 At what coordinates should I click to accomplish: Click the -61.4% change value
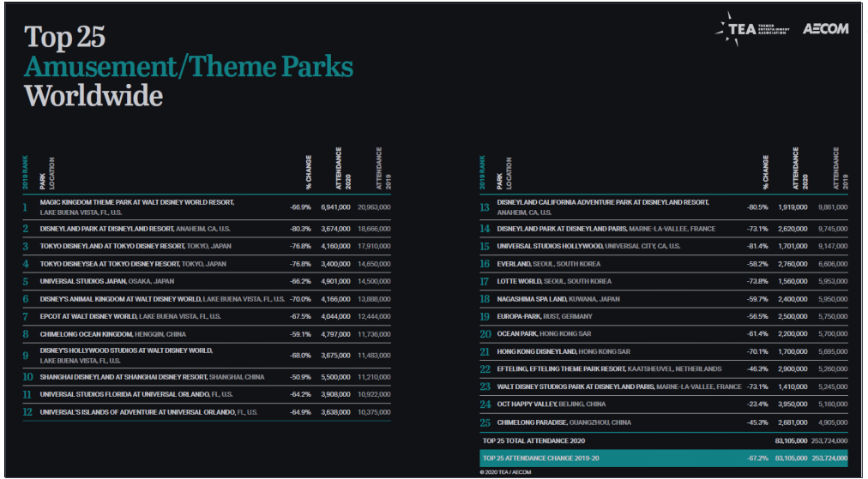(757, 334)
